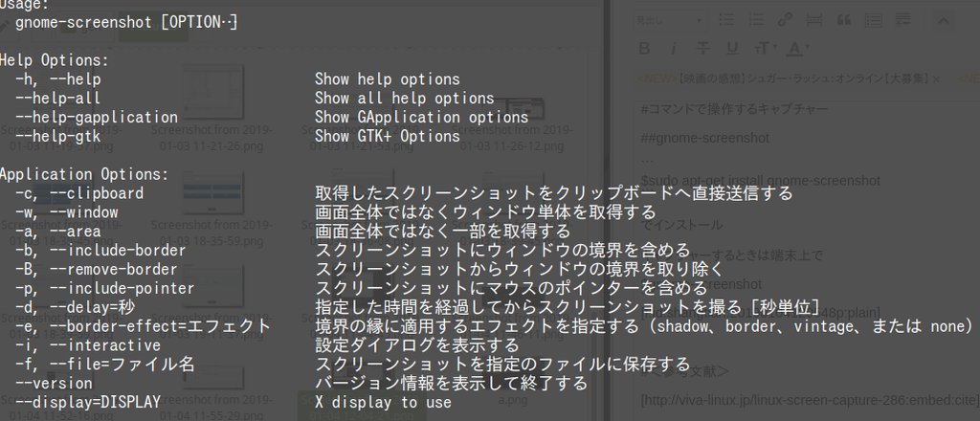Click the 'Help Options:' heading in terminal
The width and height of the screenshot is (980, 421).
tap(55, 60)
